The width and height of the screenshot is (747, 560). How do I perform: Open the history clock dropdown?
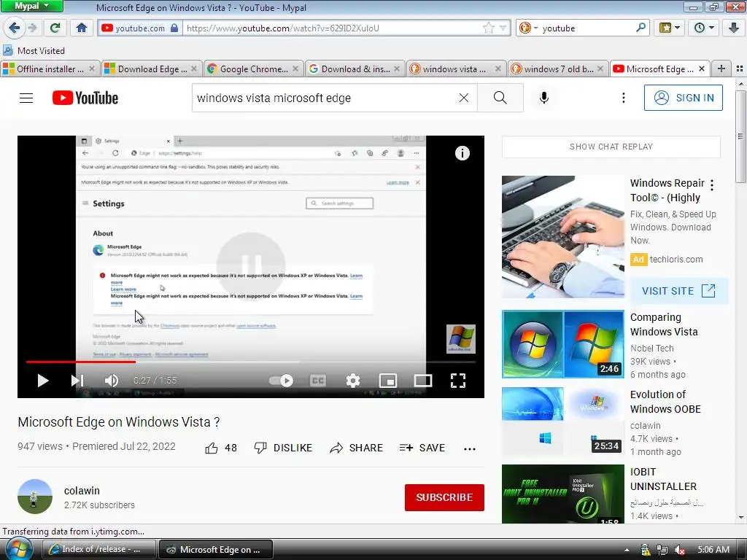coord(704,28)
